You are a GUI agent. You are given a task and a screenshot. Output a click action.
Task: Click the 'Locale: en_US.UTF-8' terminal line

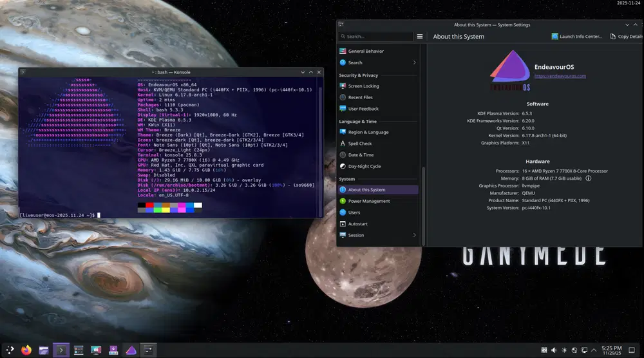[163, 195]
